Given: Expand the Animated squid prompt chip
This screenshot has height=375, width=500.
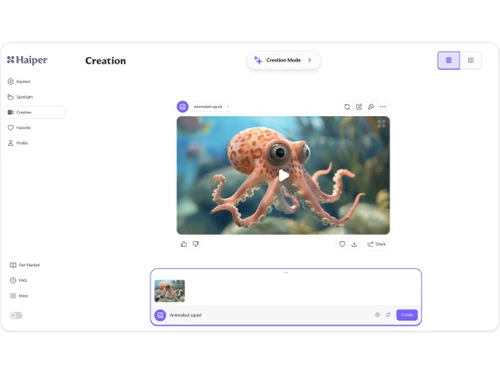Looking at the screenshot, I should 211,107.
